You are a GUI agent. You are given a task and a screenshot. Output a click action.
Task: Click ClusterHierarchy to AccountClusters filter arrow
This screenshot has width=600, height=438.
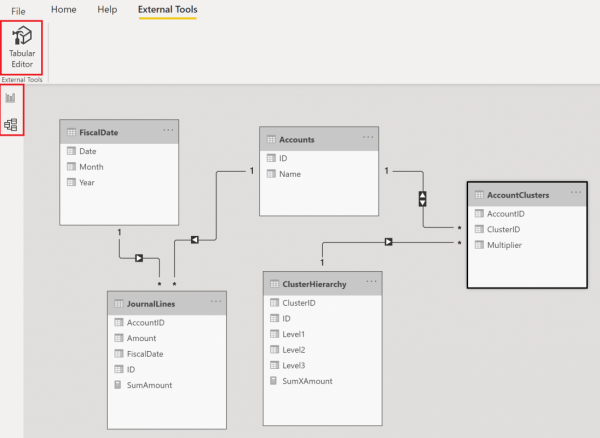388,242
